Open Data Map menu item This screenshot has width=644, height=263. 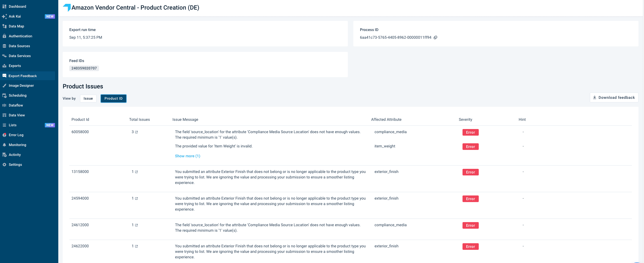16,26
